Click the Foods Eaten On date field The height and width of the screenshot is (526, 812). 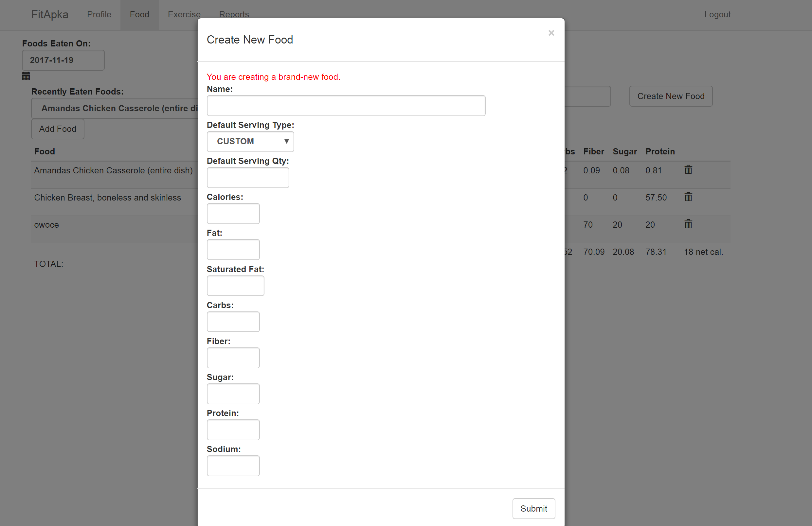[x=63, y=60]
